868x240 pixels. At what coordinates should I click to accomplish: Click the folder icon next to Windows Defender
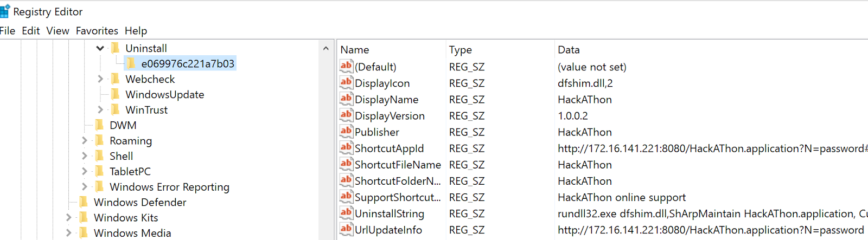pyautogui.click(x=84, y=202)
